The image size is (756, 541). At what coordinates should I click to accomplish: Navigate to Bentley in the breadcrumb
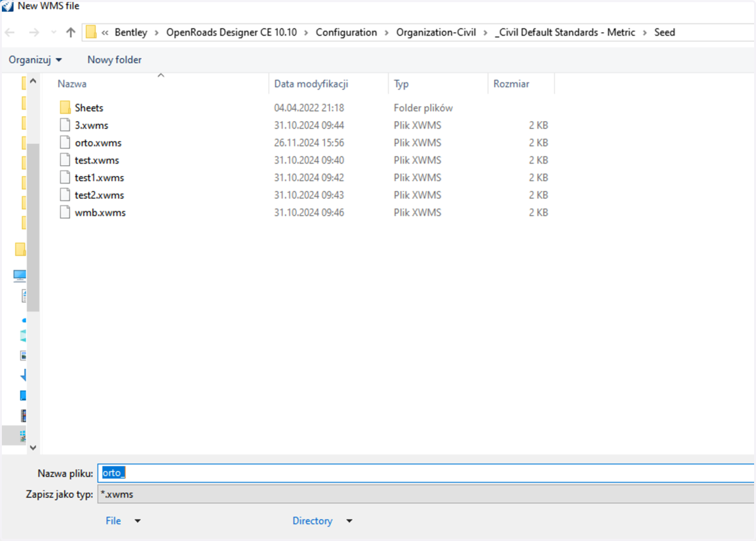(131, 32)
